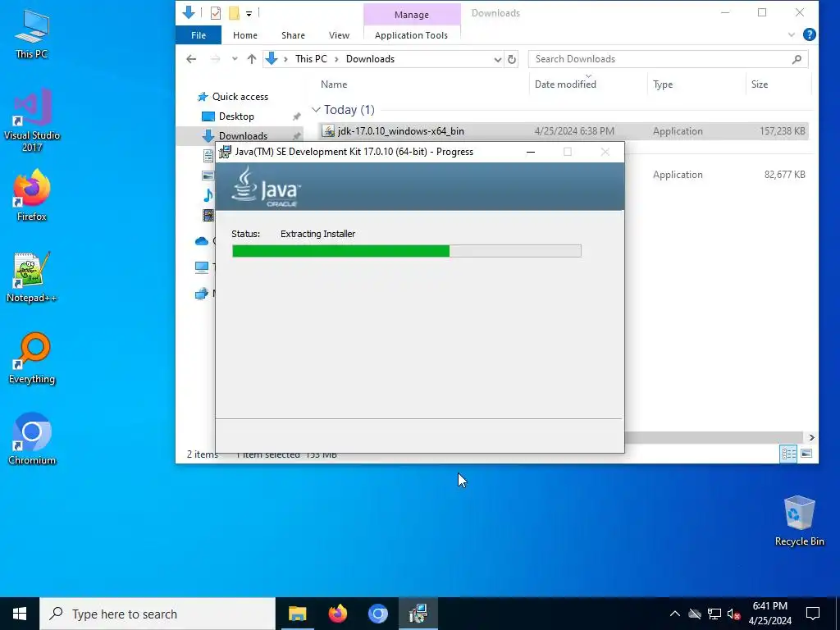Go up one folder level in Explorer
Screen dimensions: 840x630
click(x=251, y=59)
